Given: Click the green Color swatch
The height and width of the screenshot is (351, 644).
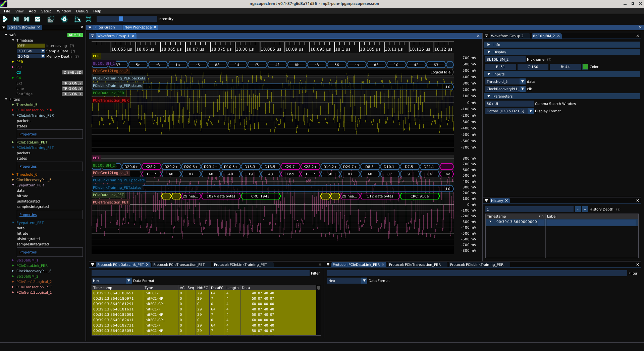Looking at the screenshot, I should click(x=585, y=67).
